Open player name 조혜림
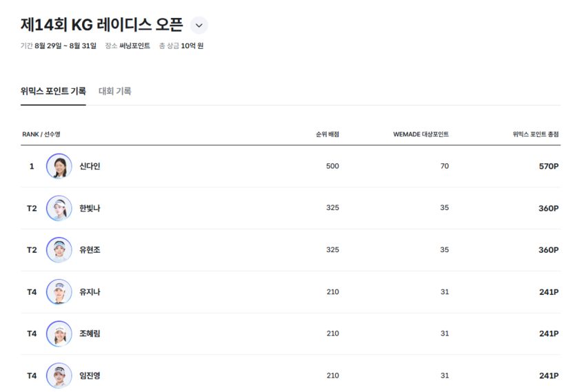The width and height of the screenshot is (586, 392). [x=90, y=333]
